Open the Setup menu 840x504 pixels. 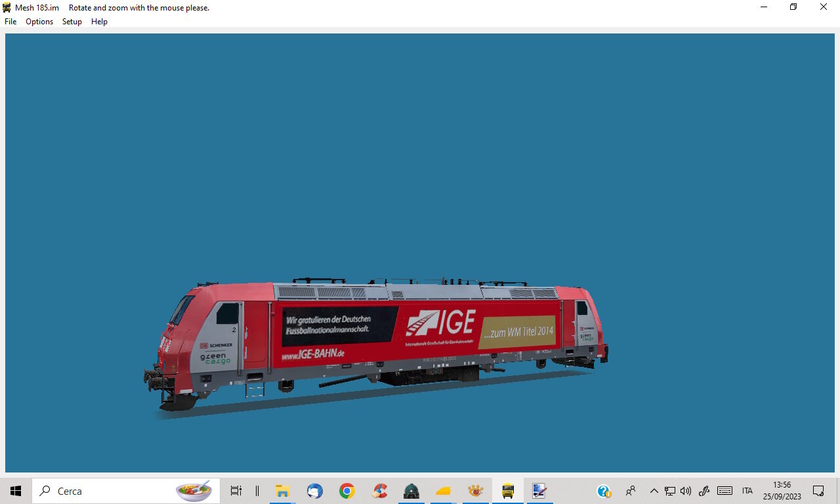(72, 22)
